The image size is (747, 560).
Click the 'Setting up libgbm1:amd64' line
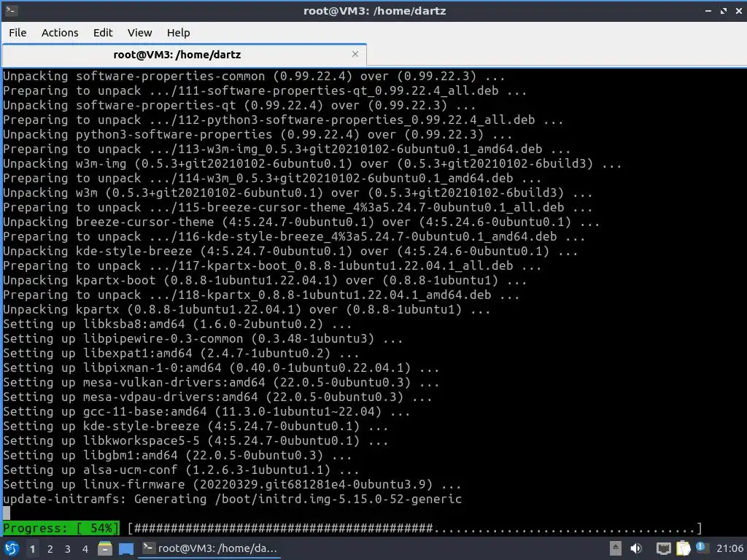tap(178, 455)
